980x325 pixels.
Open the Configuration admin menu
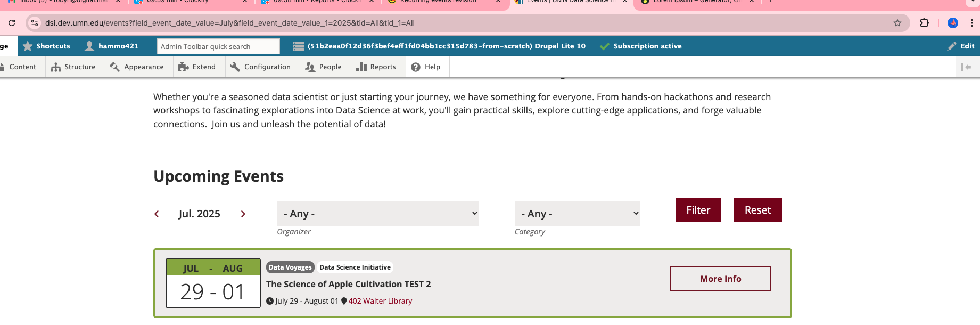click(x=261, y=67)
